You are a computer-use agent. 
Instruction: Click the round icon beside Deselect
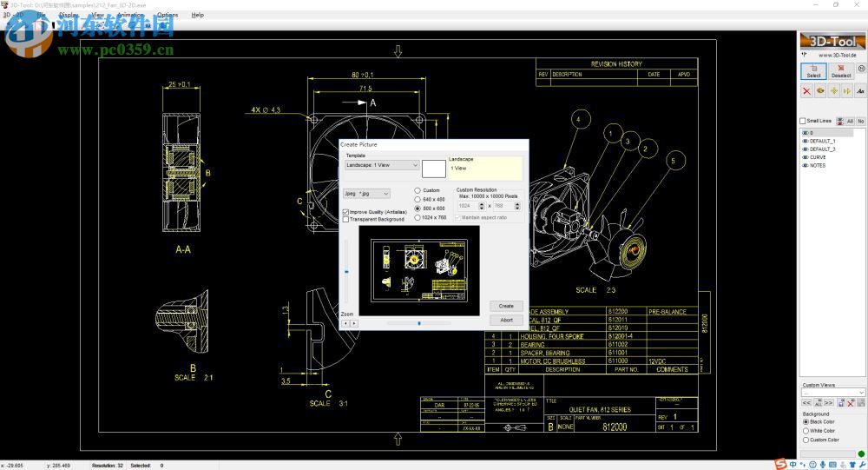861,68
